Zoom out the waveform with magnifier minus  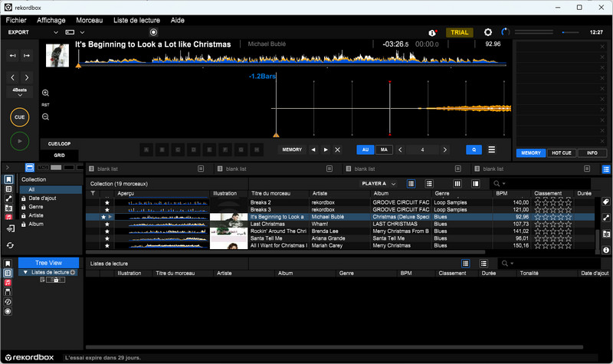coord(46,117)
